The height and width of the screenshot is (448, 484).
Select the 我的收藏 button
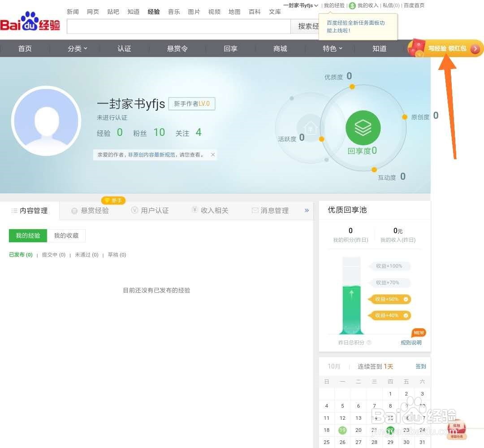coord(66,235)
